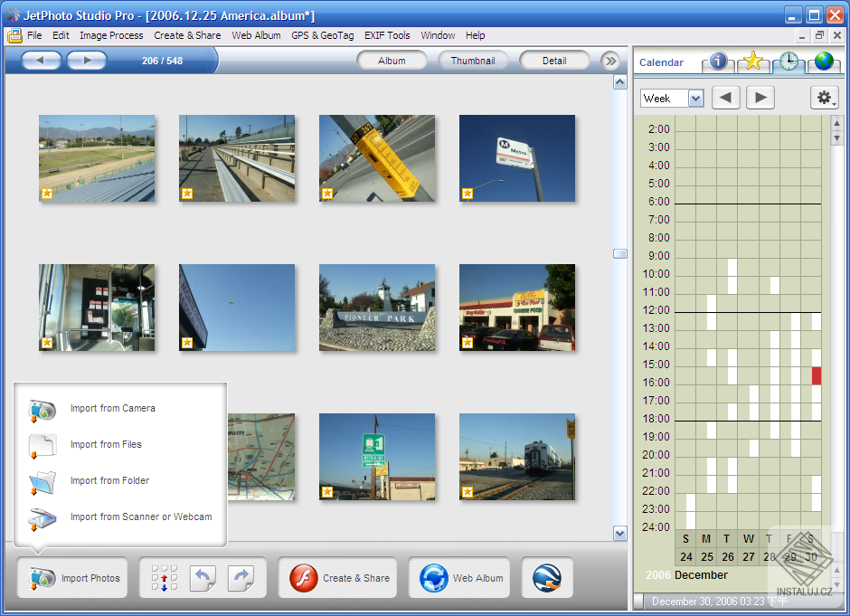
Task: Open the calendar gear settings dropdown
Action: click(x=824, y=98)
